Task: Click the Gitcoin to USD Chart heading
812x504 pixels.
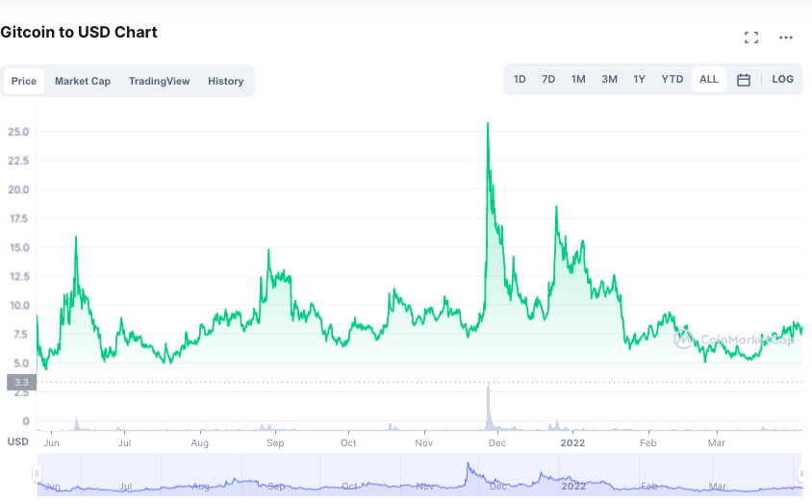Action: (x=79, y=32)
